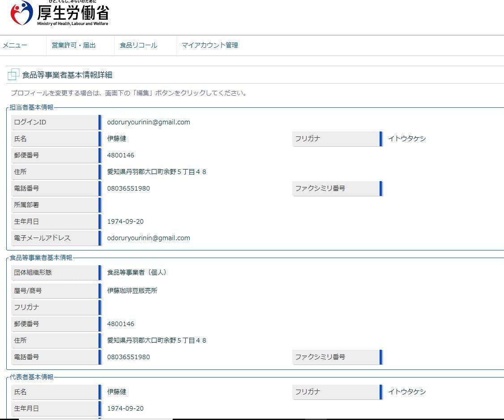
Task: Click the square icon beside 食品等事業者基本情報詳細
Action: coord(13,75)
